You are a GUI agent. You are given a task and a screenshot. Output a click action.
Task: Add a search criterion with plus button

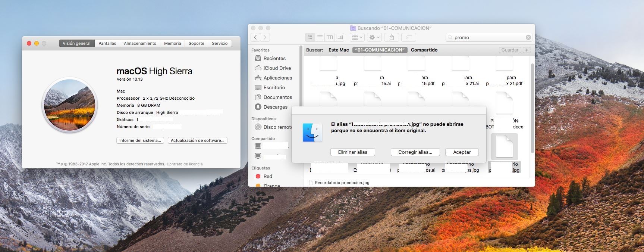click(x=527, y=50)
